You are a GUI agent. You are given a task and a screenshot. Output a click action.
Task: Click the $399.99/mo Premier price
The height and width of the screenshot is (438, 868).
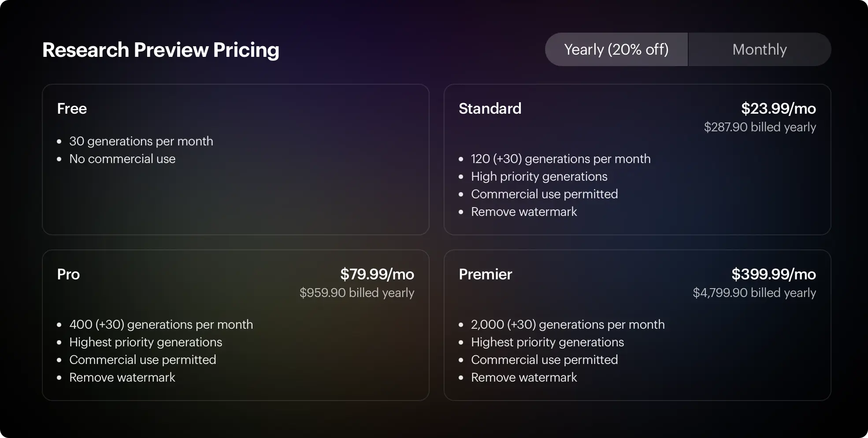coord(774,274)
